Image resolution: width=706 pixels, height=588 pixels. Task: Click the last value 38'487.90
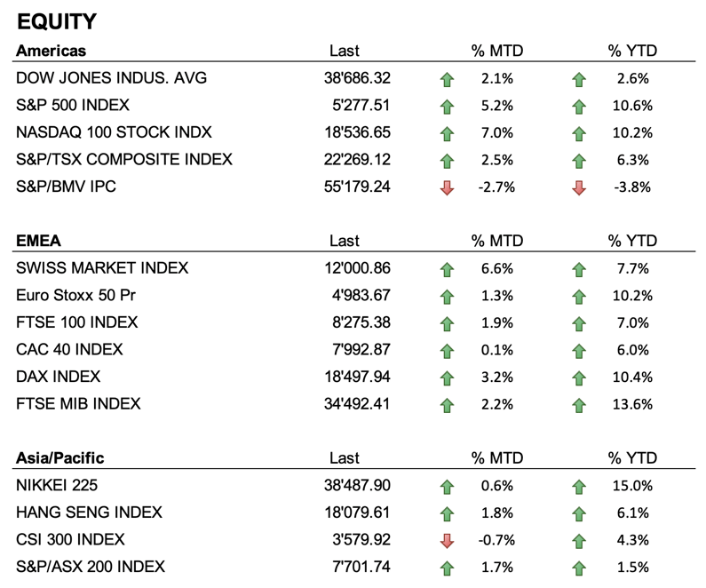pos(357,485)
